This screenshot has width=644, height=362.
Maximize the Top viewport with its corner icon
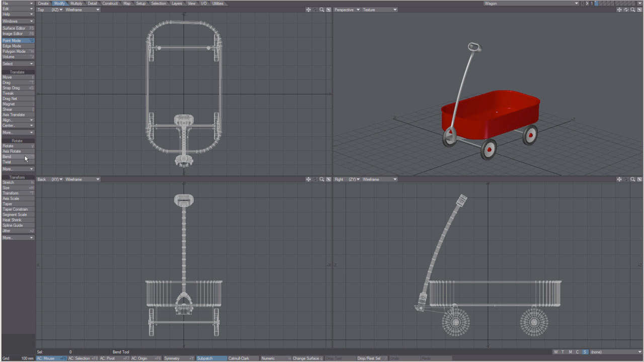pos(329,10)
